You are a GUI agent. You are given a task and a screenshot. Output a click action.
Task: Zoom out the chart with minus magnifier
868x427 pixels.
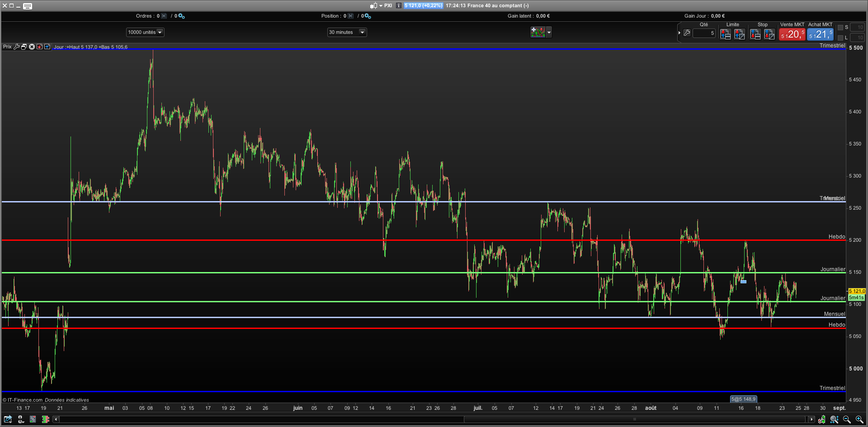847,419
